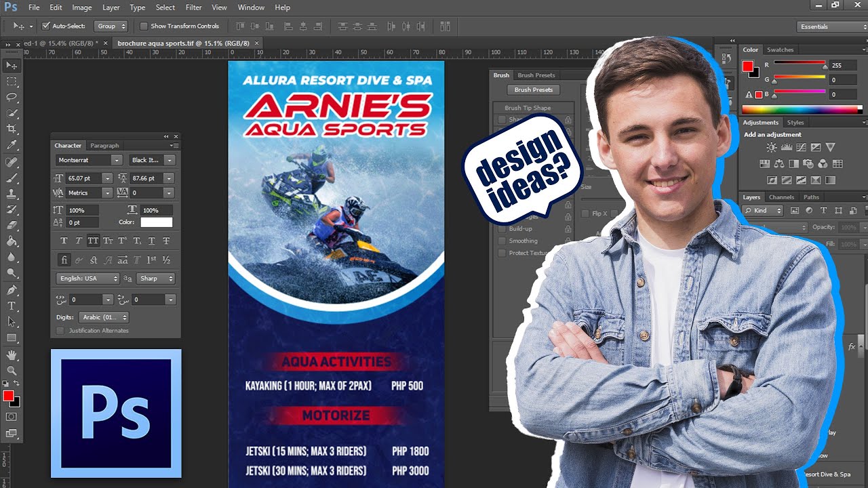Viewport: 868px width, 488px height.
Task: Select the Zoom tool
Action: 12,371
